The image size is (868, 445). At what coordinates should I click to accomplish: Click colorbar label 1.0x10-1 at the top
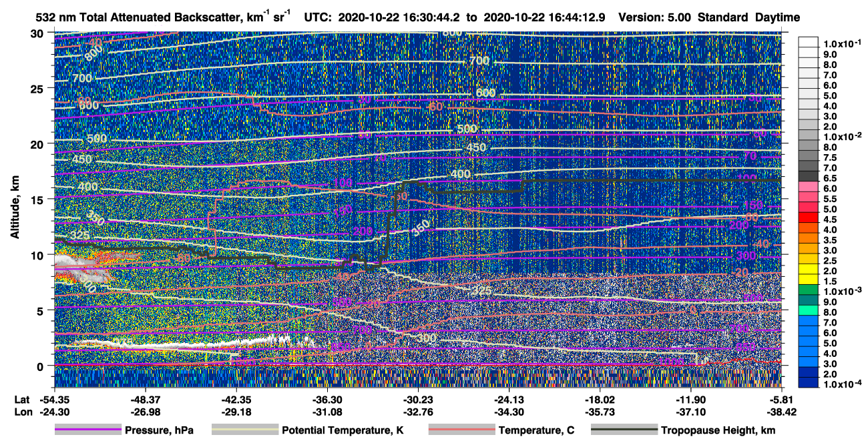pos(843,43)
